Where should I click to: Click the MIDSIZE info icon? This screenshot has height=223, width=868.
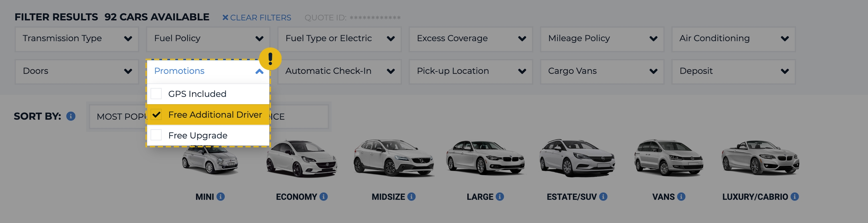(x=411, y=196)
